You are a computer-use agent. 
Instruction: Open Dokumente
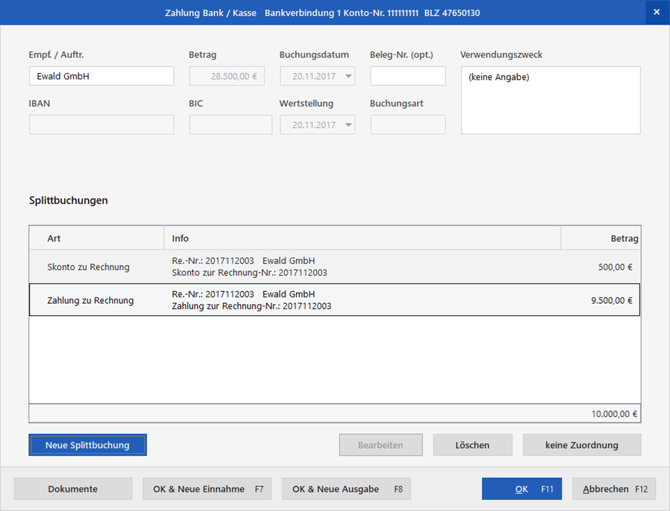point(73,489)
